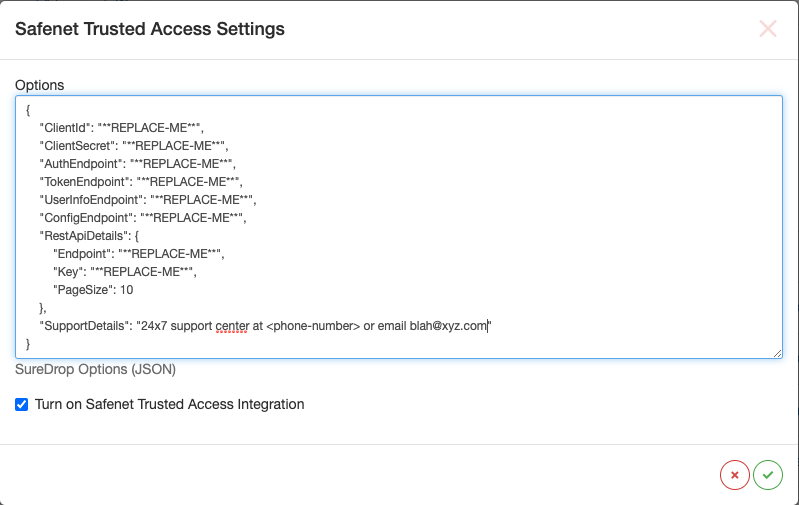
Task: Place cursor in the ClientId value
Action: tap(150, 128)
